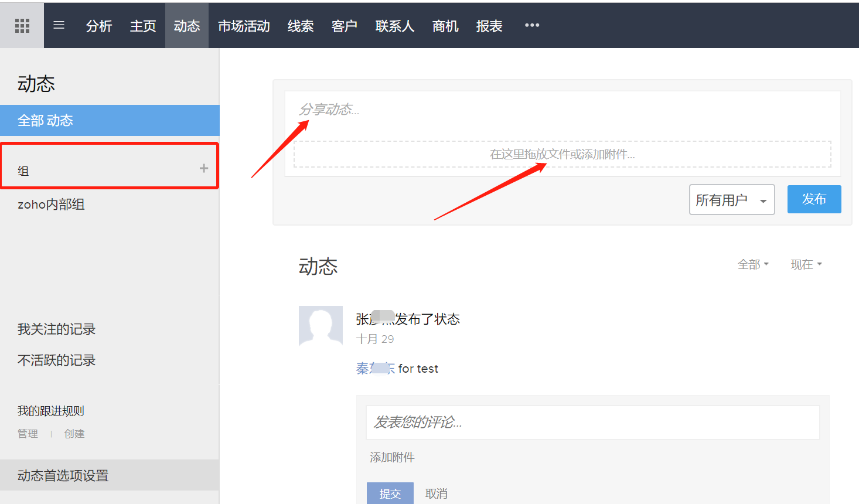Click the 发表您的评论 comment input field
859x504 pixels.
tap(592, 422)
